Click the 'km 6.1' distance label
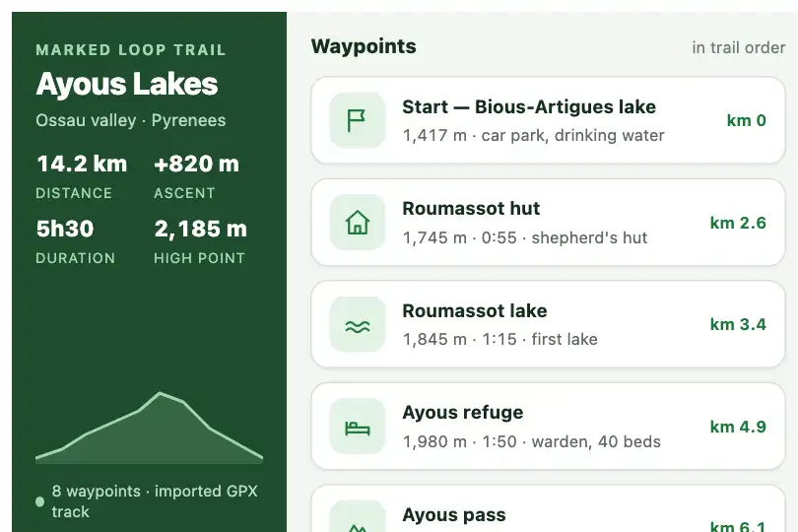The height and width of the screenshot is (532, 798). [x=738, y=525]
